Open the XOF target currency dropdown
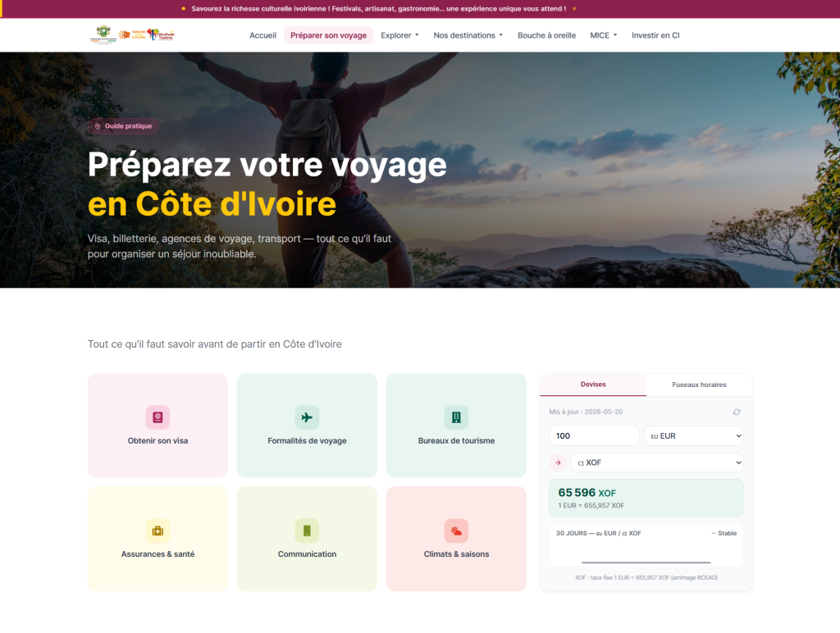 (x=657, y=462)
